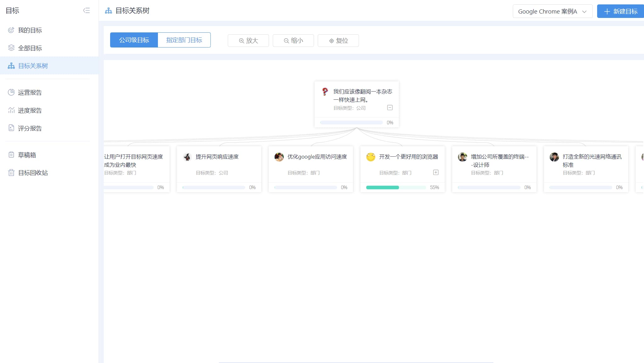Click the 草稿箱 sidebar icon
The width and height of the screenshot is (644, 363).
(12, 155)
